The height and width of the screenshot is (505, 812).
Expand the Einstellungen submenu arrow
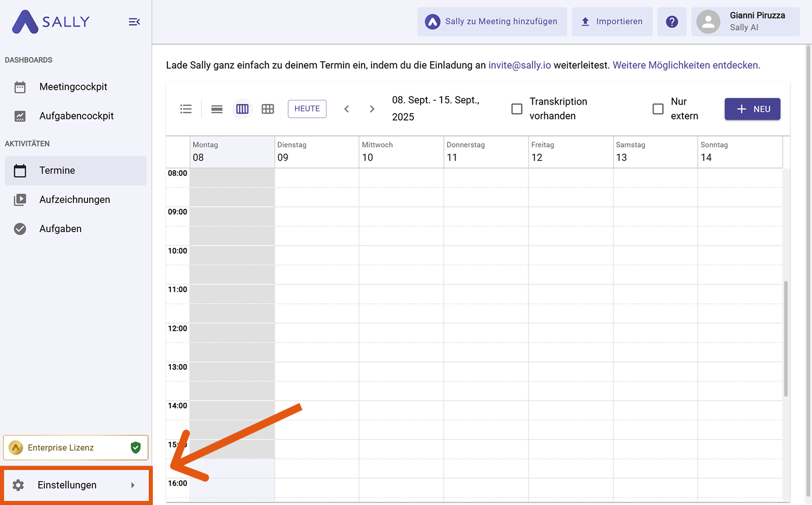click(x=133, y=485)
